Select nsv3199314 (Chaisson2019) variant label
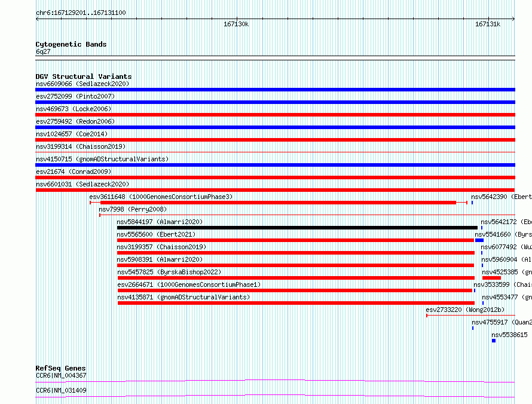532x404 pixels. tap(81, 146)
